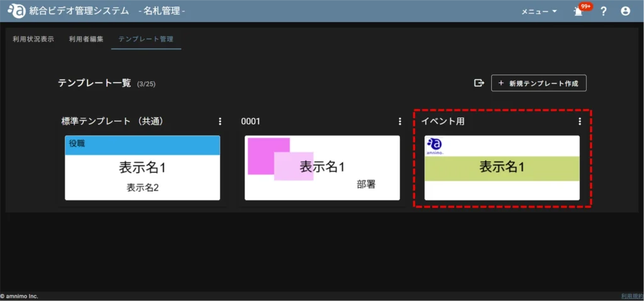Switch to 利用状況表示 tab
This screenshot has height=301, width=644.
33,39
